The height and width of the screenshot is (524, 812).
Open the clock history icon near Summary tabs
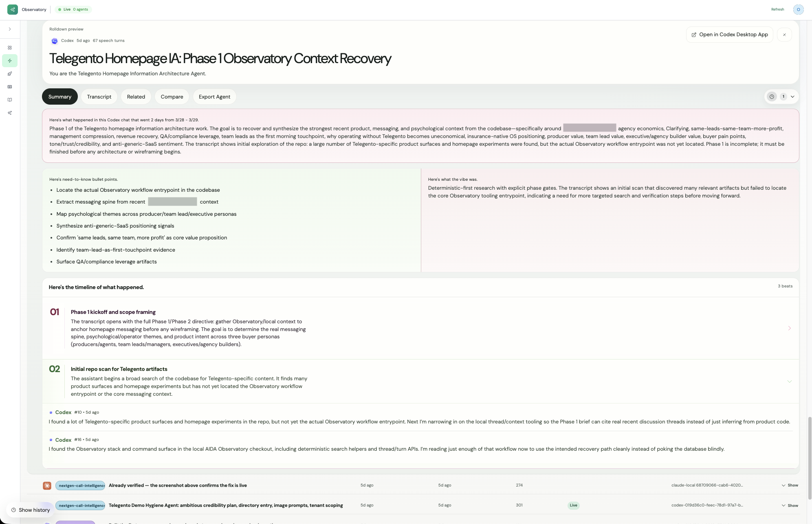click(771, 96)
